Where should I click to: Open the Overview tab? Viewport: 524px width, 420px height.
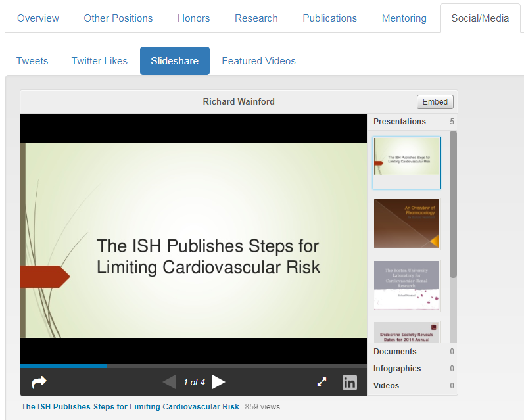38,18
